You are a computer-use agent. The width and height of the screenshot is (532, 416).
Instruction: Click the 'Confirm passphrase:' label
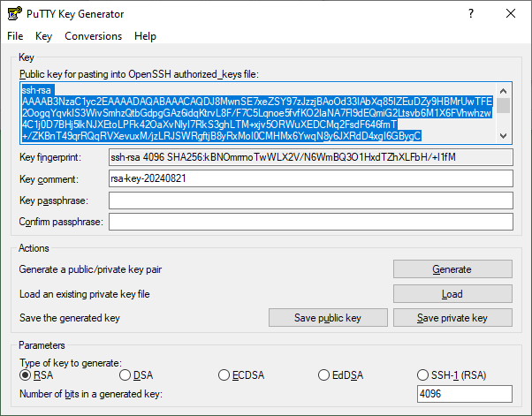(61, 222)
